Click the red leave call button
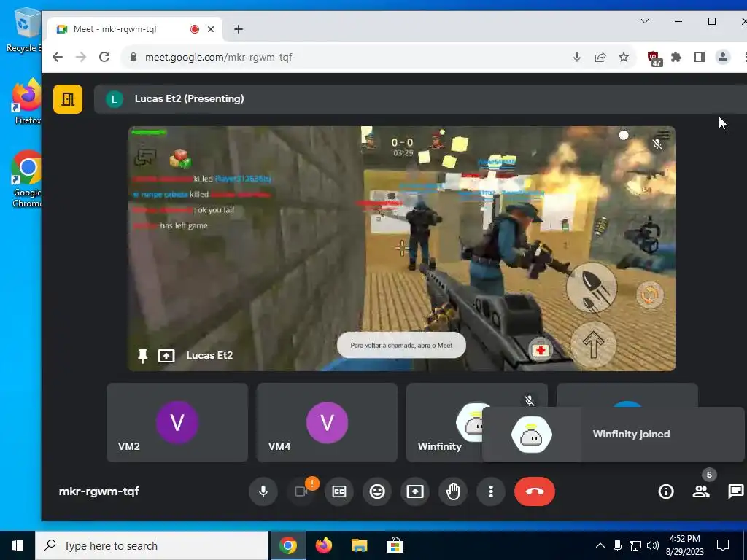 pyautogui.click(x=535, y=491)
